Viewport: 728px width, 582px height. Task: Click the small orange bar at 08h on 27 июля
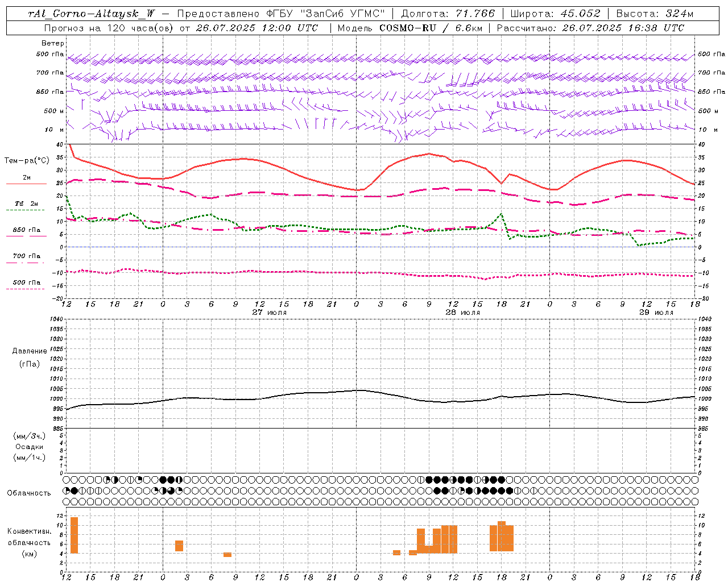click(x=227, y=555)
